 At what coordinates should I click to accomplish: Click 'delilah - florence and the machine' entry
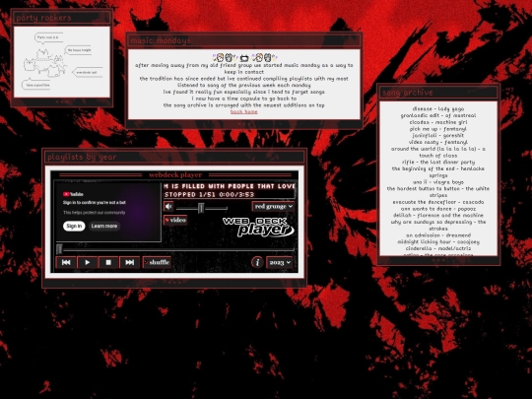438,216
